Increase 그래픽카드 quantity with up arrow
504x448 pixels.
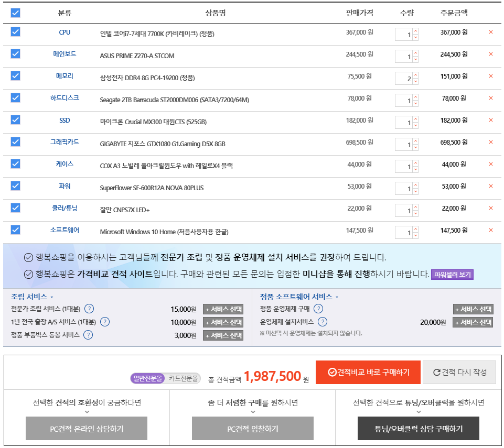coord(415,141)
